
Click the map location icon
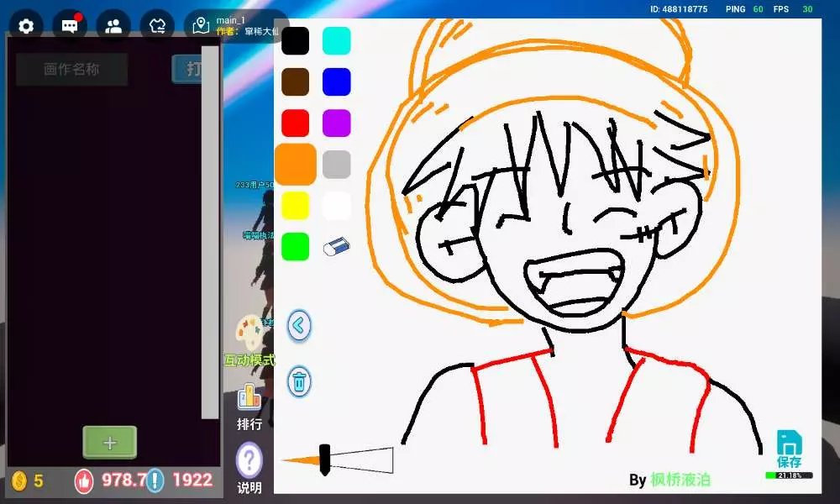click(x=201, y=26)
